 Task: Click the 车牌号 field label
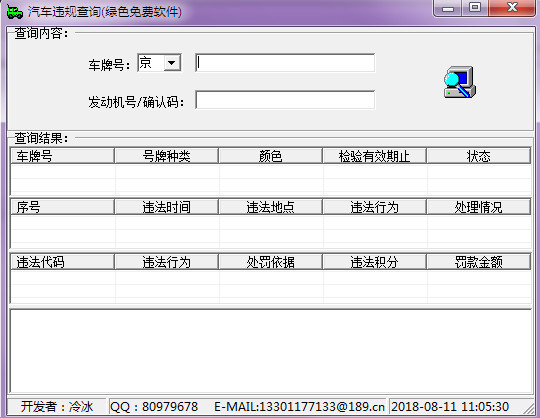[109, 65]
